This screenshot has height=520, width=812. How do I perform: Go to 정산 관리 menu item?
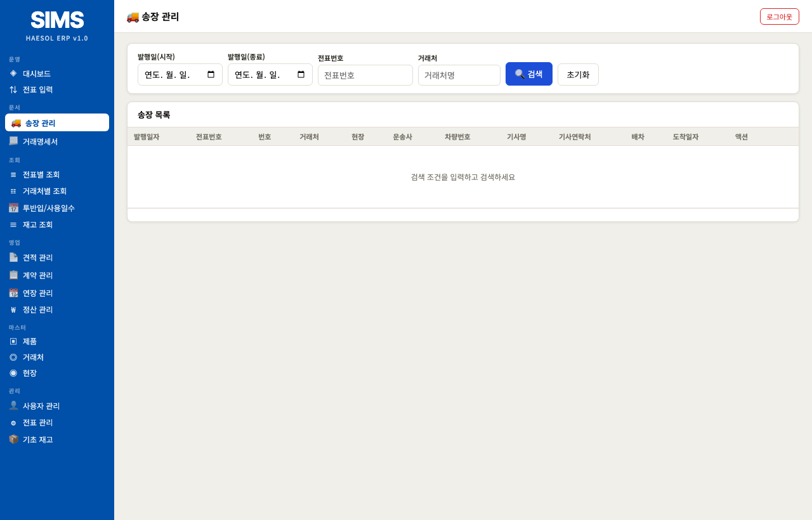[38, 309]
